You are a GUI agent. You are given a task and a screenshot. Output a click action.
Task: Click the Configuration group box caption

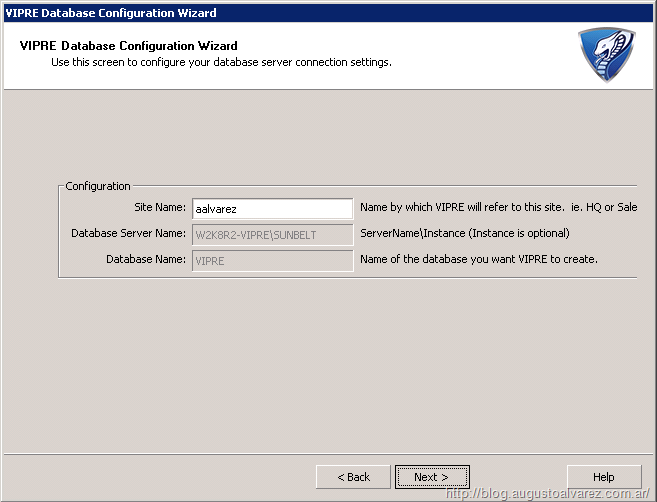[98, 186]
